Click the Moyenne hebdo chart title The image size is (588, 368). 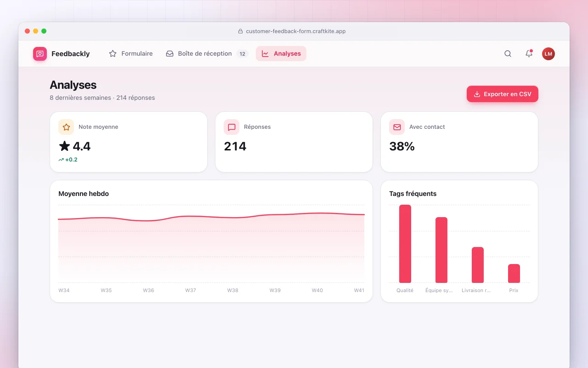(84, 194)
